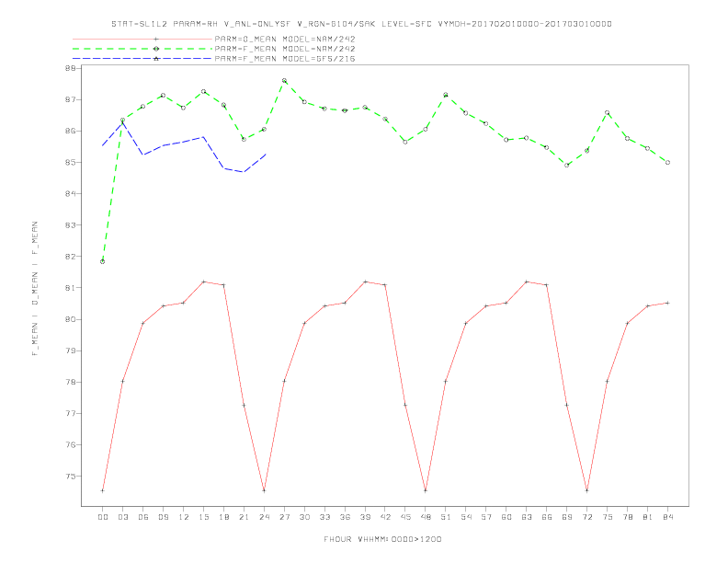Click y-axis tick label 85
The height and width of the screenshot is (563, 728).
point(71,163)
